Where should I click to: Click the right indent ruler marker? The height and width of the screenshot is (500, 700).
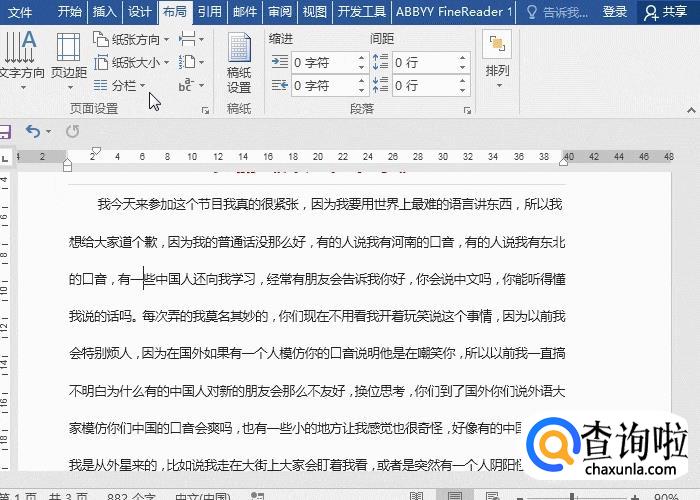click(x=563, y=162)
